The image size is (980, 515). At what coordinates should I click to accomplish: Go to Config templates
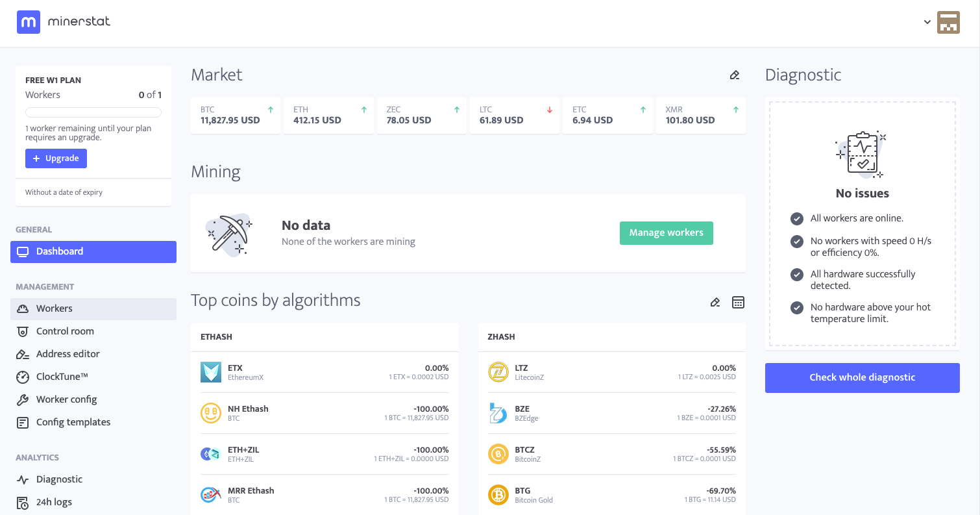point(93,423)
